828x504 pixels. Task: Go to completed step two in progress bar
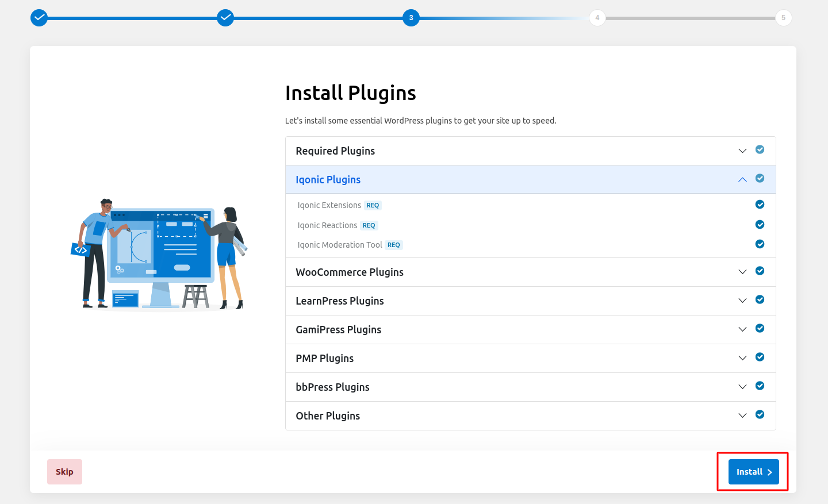pyautogui.click(x=225, y=18)
